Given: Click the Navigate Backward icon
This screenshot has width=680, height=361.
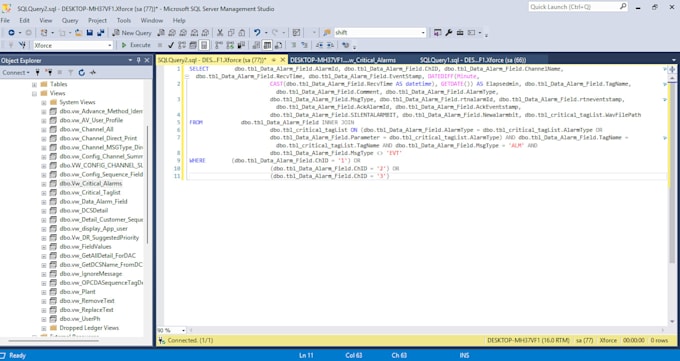Looking at the screenshot, I should coord(11,33).
